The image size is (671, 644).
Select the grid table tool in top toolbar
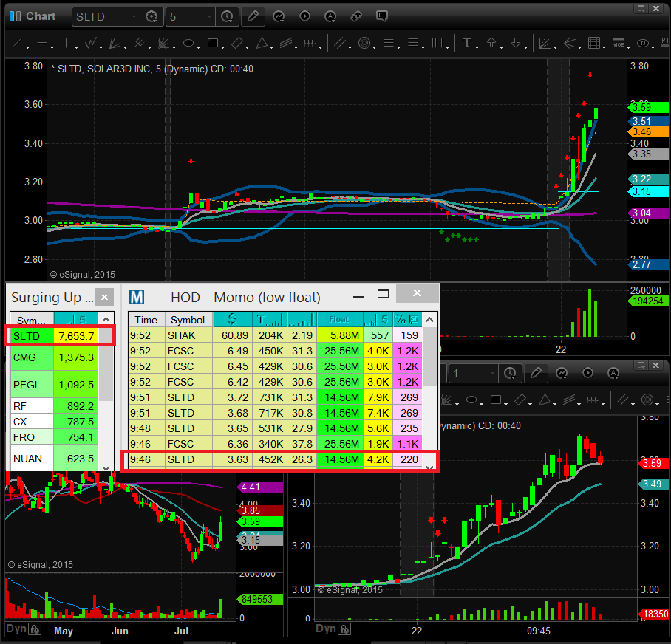(593, 43)
